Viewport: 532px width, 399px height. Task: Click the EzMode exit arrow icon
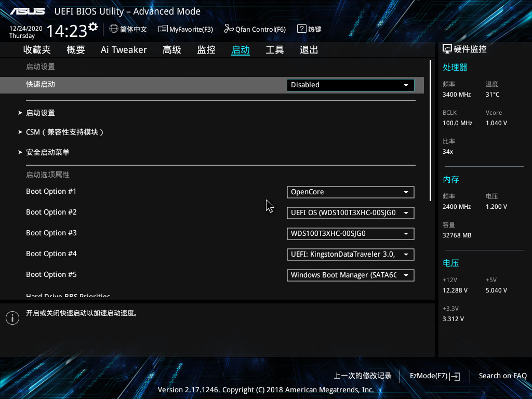455,376
